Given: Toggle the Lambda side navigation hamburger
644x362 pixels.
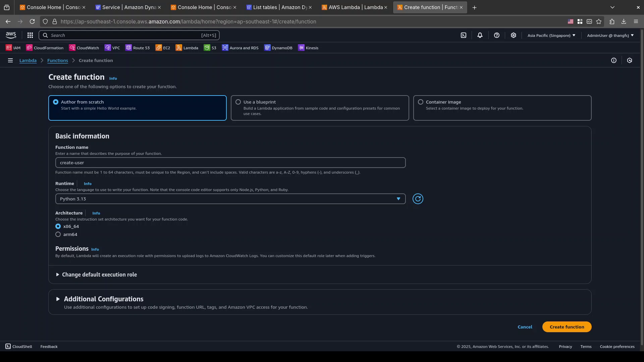Looking at the screenshot, I should [x=10, y=61].
